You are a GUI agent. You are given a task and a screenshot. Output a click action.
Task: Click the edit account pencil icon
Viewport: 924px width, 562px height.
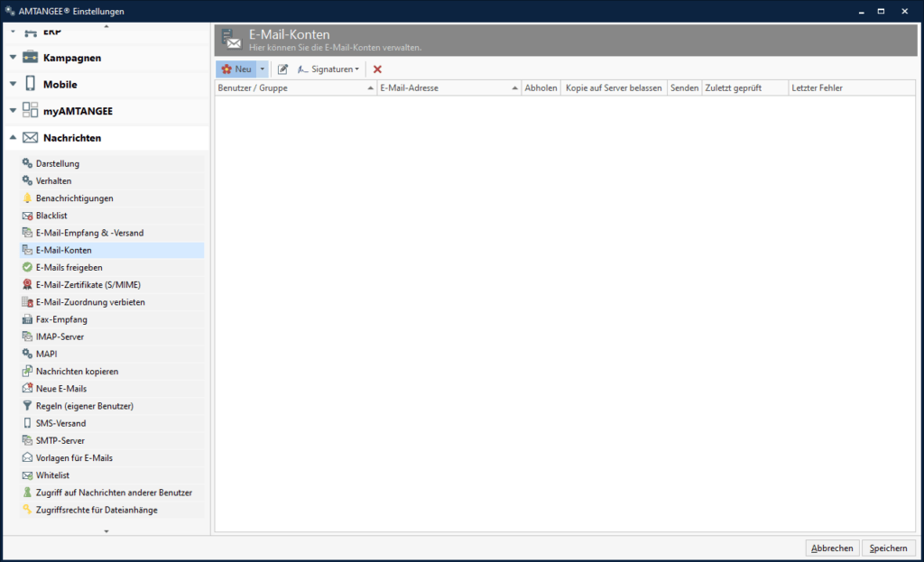[282, 69]
